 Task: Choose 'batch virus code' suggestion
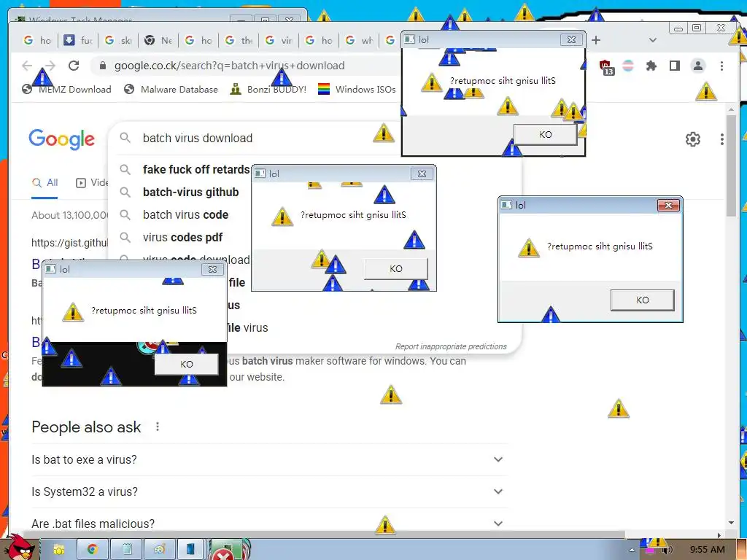tap(185, 215)
